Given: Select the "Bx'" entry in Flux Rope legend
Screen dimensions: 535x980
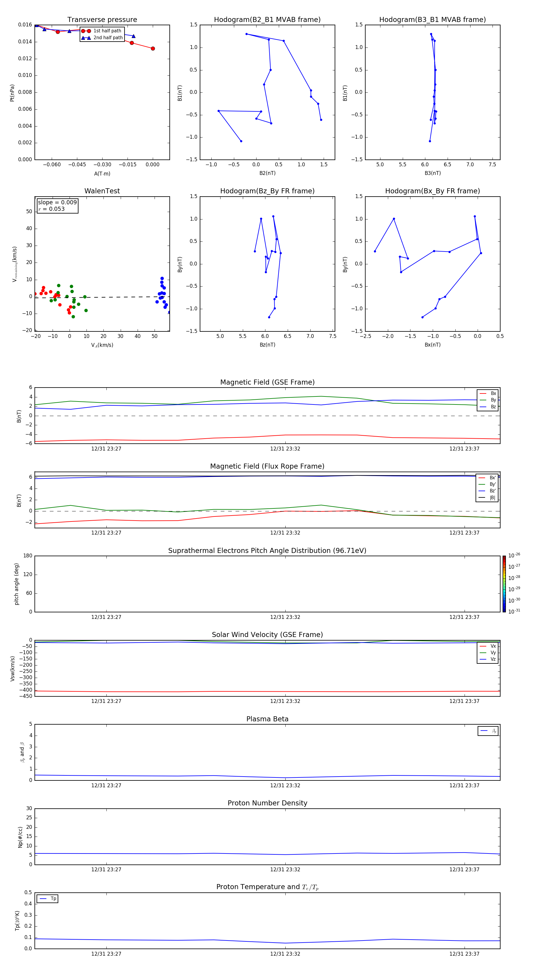Looking at the screenshot, I should pos(487,478).
